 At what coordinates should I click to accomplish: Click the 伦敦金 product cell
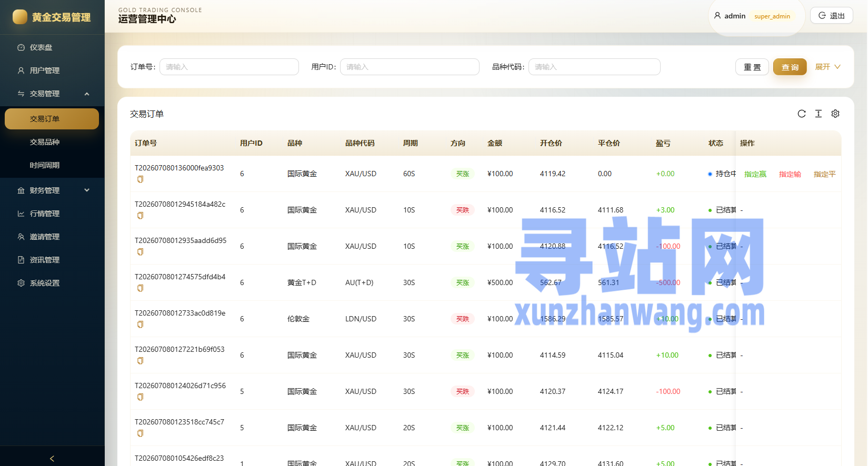(x=298, y=319)
